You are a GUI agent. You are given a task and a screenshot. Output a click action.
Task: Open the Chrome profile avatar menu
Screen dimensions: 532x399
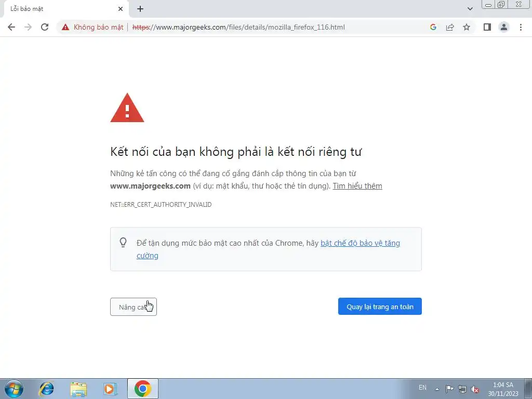coord(504,27)
